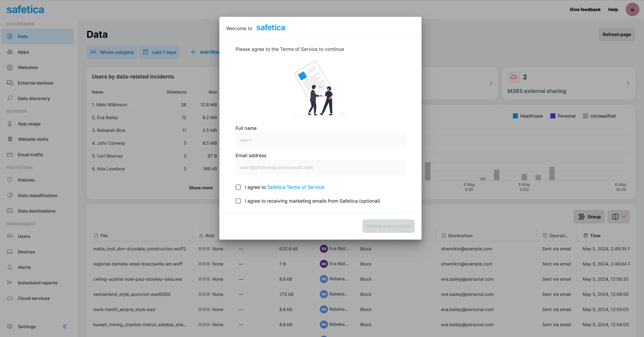Screen dimensions: 644x337
Task: Click file malta_roof_don-drysdale_construction.woff2
Action: (x=140, y=249)
